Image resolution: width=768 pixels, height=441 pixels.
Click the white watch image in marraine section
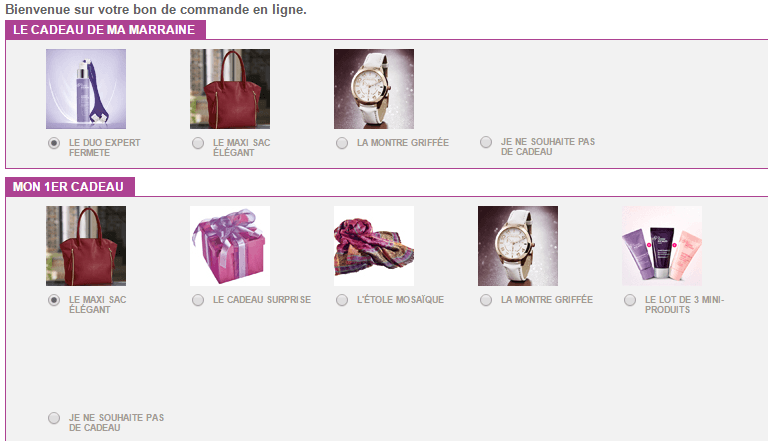click(374, 89)
